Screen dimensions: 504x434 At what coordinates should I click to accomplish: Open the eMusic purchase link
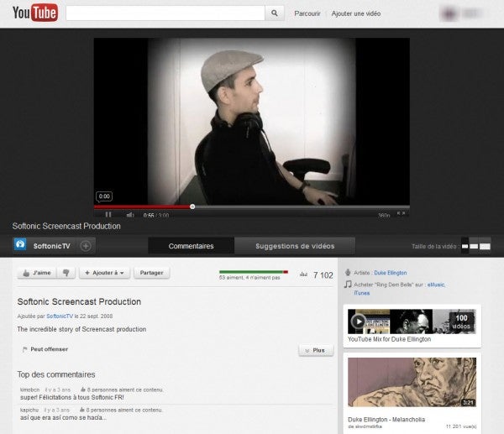436,285
